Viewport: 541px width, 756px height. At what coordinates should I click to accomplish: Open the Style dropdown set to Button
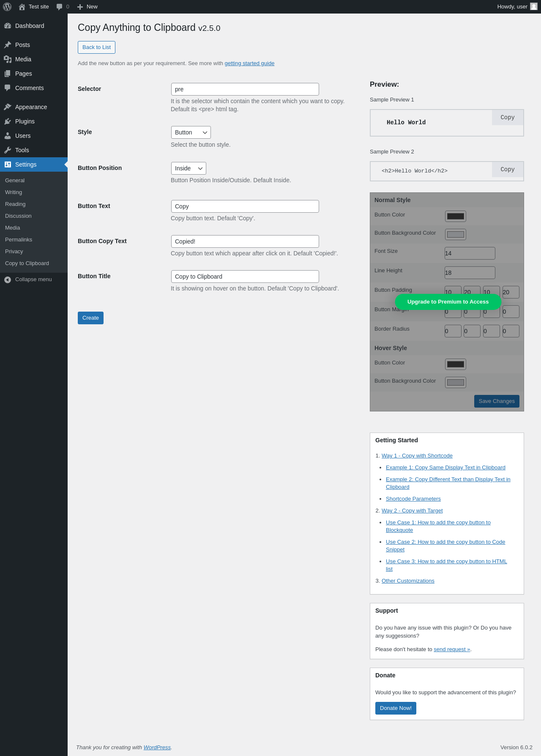click(191, 132)
